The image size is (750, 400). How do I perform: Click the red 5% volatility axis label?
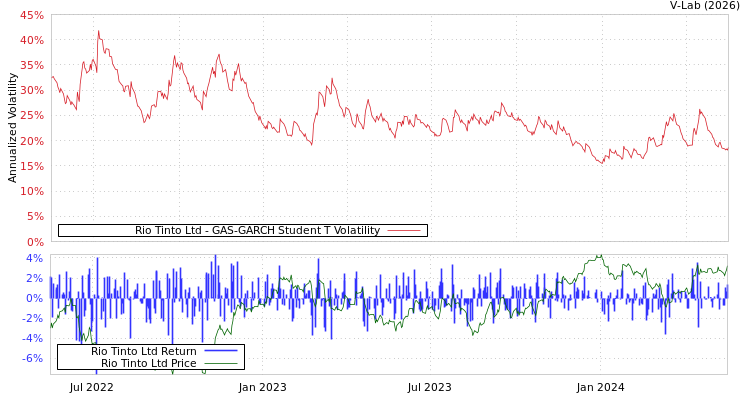click(34, 216)
